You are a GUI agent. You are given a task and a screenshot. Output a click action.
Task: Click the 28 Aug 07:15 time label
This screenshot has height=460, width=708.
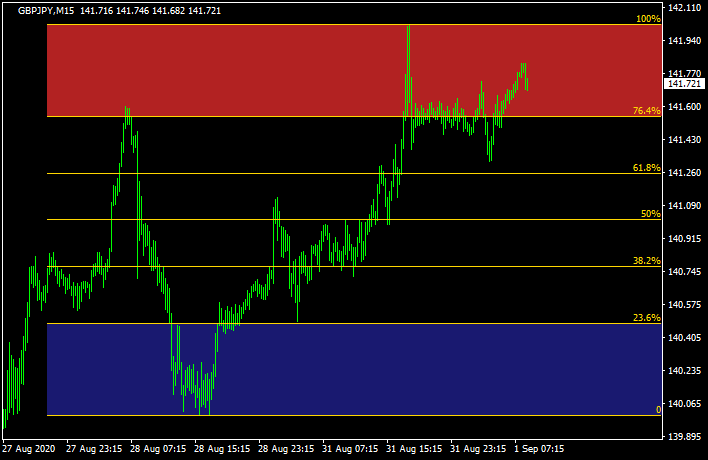pos(160,448)
